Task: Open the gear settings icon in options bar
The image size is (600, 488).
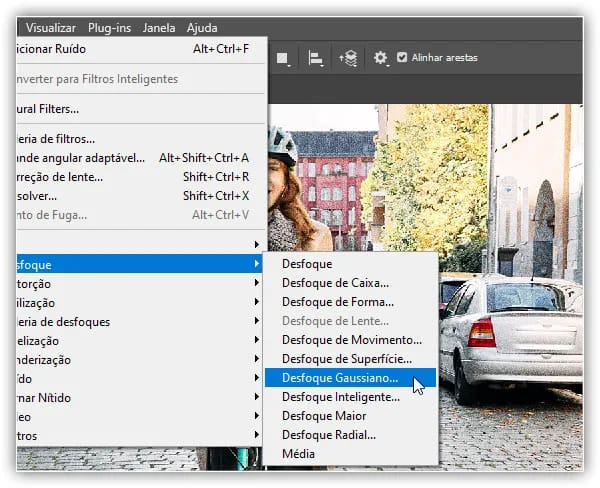Action: [x=380, y=58]
